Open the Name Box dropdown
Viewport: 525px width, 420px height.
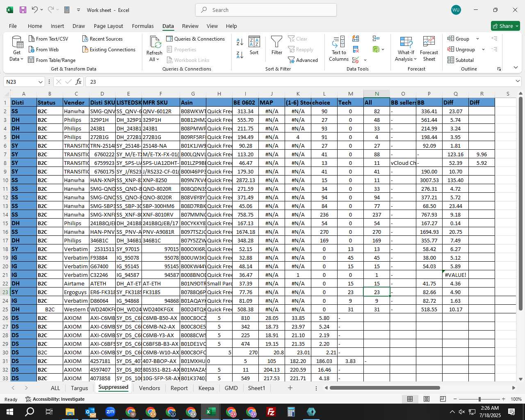tap(40, 82)
